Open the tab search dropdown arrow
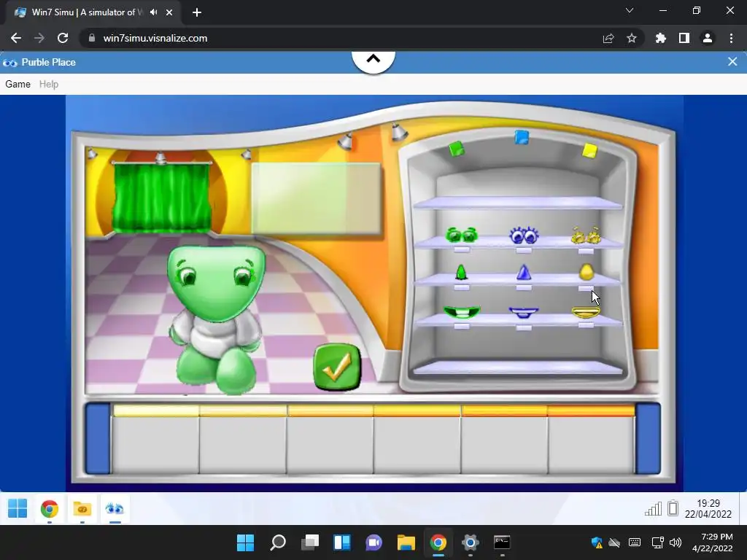The width and height of the screenshot is (747, 560). tap(630, 10)
